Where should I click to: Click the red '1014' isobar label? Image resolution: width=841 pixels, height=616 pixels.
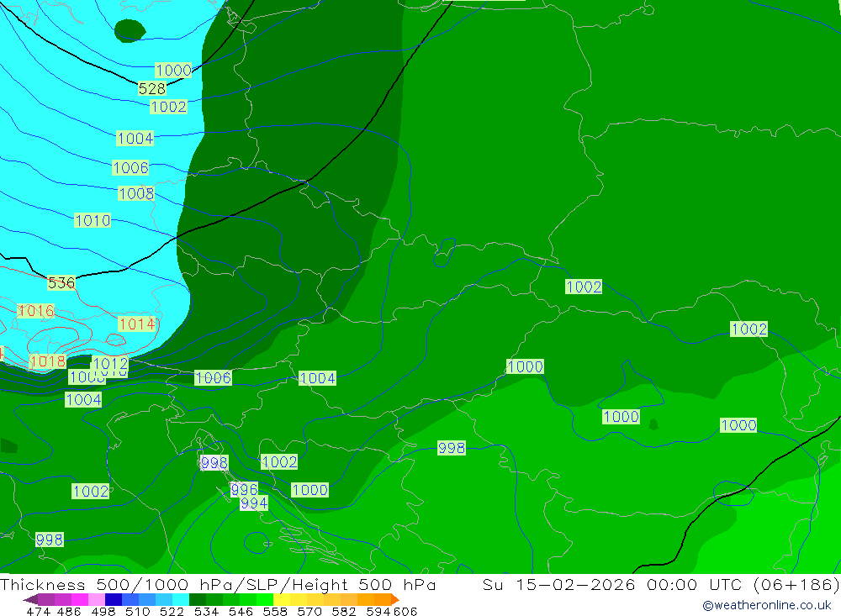coord(137,324)
